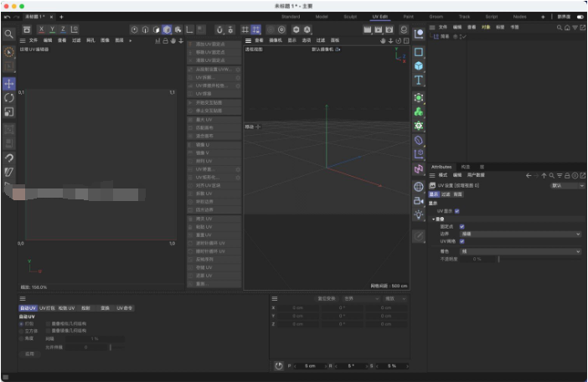Add a Null object from vertical palette

tap(419, 34)
